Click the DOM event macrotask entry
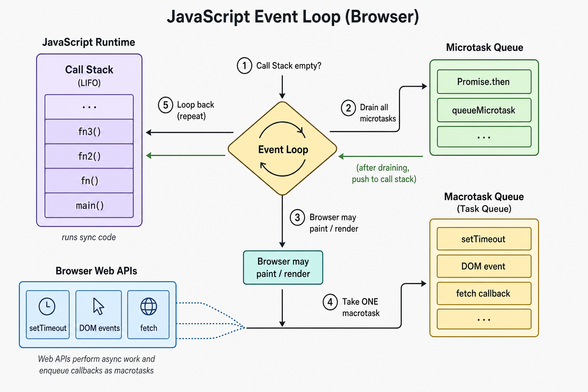This screenshot has width=588, height=392. (x=484, y=266)
